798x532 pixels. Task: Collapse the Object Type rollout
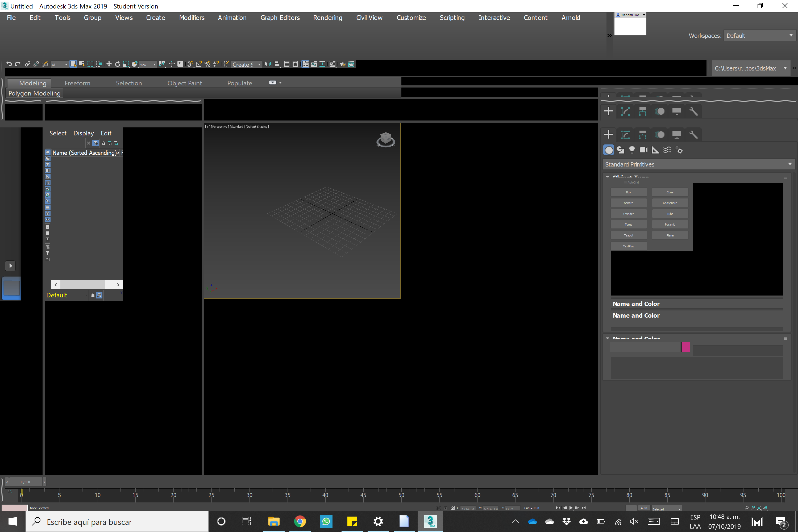[x=608, y=177]
